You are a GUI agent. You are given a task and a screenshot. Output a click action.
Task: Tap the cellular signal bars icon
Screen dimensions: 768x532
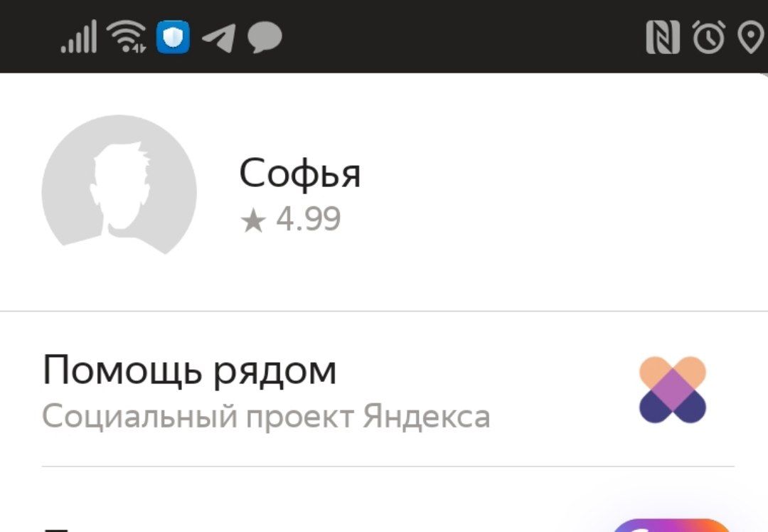(78, 37)
